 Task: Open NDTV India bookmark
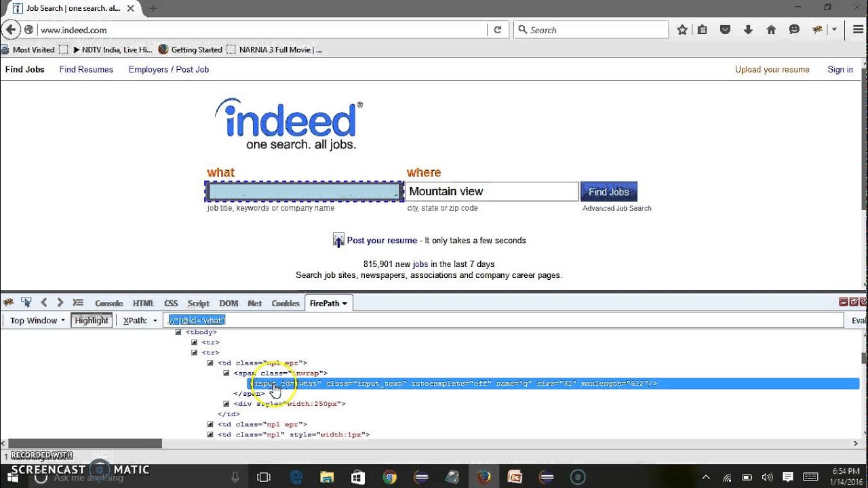click(113, 49)
